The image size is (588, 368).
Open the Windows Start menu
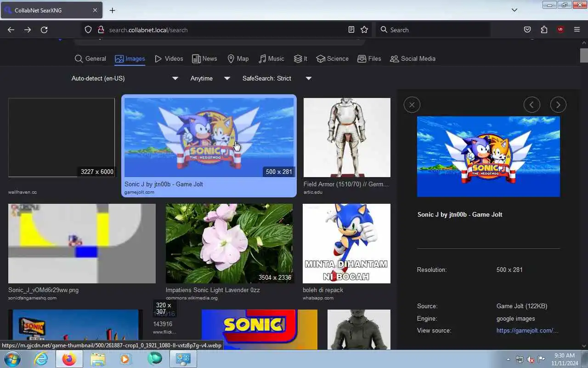click(12, 359)
